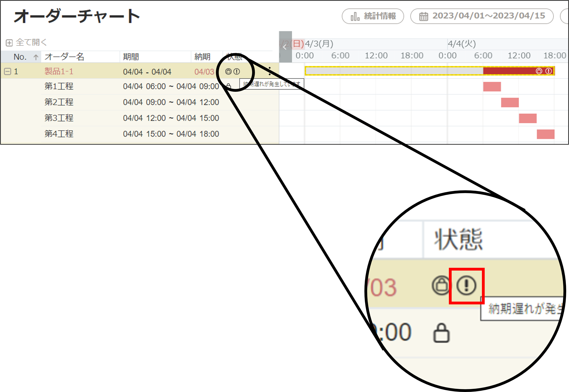Click the 04/04 15:00 ~ 04/04 18:00 period
The height and width of the screenshot is (392, 569).
pos(171,134)
